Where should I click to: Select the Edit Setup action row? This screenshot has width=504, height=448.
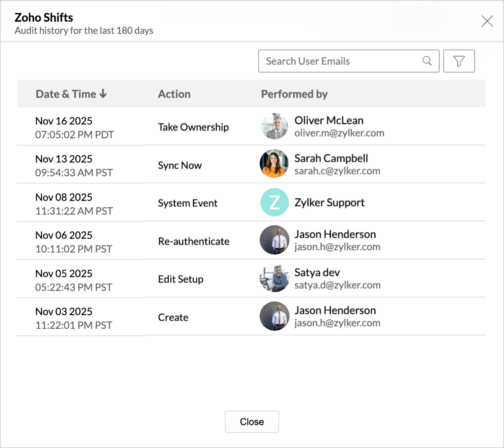pos(180,279)
